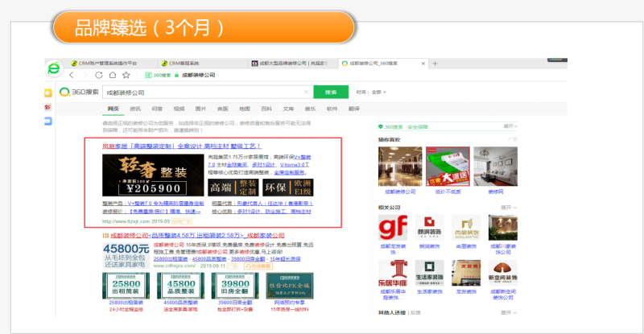
Task: Clear search box with the X icon
Action: tap(306, 92)
